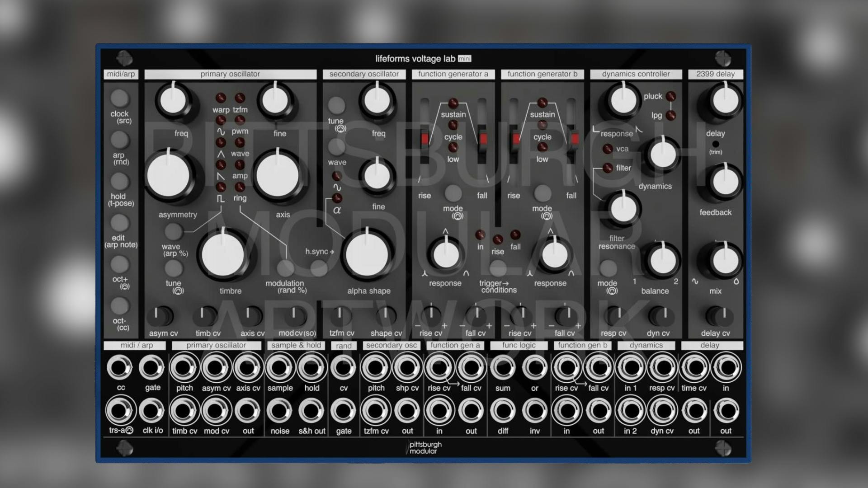The height and width of the screenshot is (488, 868).
Task: Click the secondary oscillator freq knob
Action: click(x=377, y=100)
